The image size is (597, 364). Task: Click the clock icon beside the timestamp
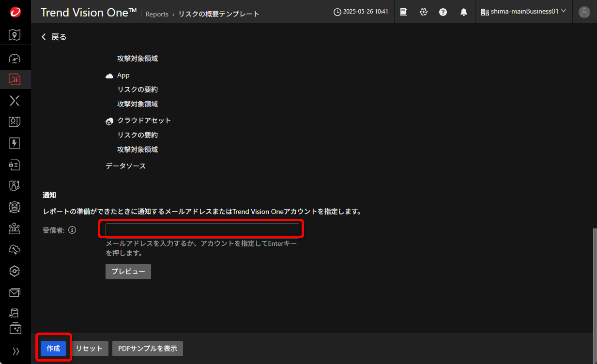pyautogui.click(x=337, y=12)
